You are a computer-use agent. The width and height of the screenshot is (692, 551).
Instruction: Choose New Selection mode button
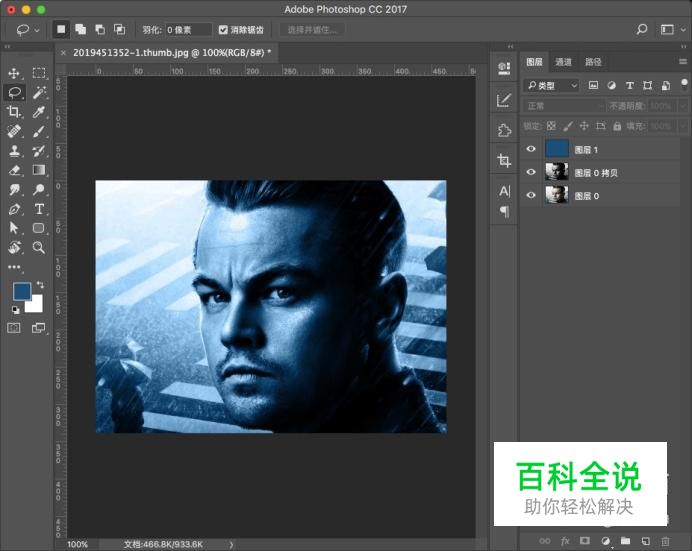[x=61, y=29]
